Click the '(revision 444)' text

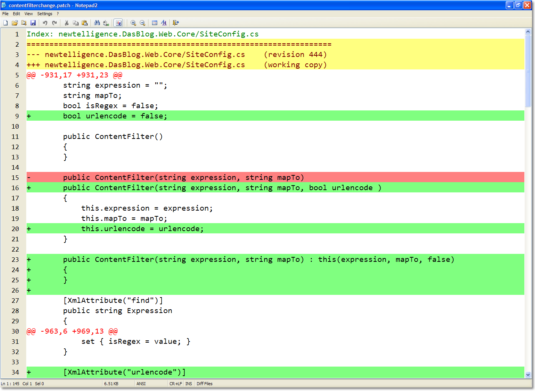(295, 55)
